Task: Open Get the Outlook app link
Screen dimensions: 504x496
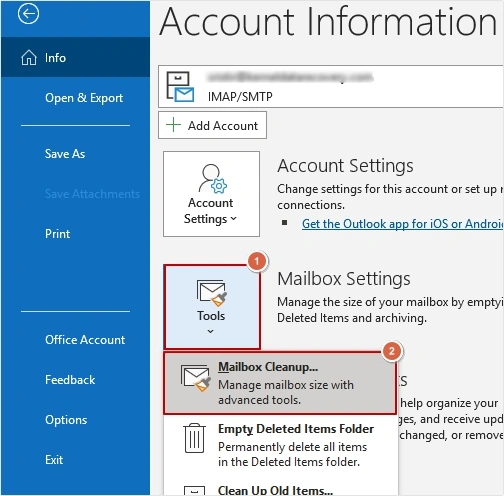Action: pos(402,224)
